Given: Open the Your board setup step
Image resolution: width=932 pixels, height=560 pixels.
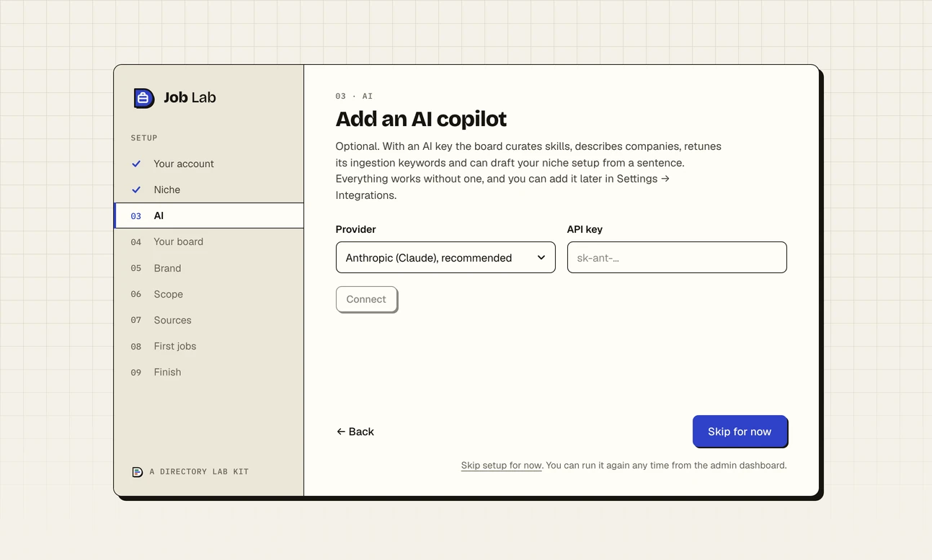Looking at the screenshot, I should coord(209,241).
